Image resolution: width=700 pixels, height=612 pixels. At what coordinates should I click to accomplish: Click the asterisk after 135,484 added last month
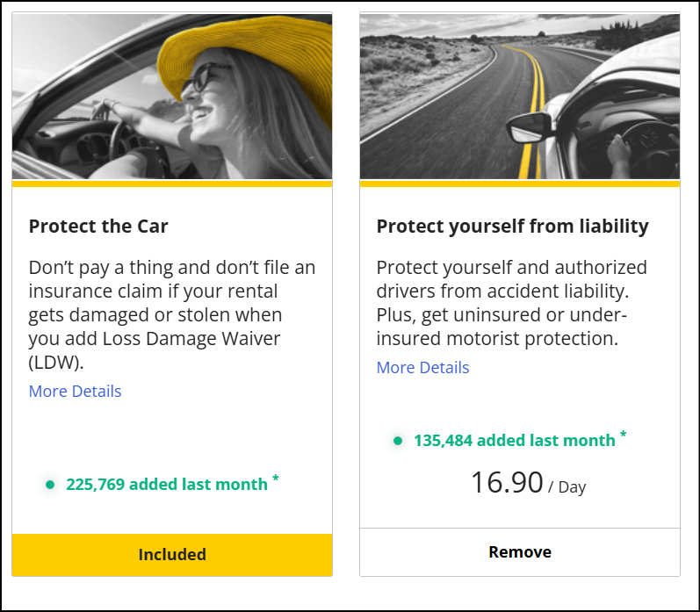[623, 436]
